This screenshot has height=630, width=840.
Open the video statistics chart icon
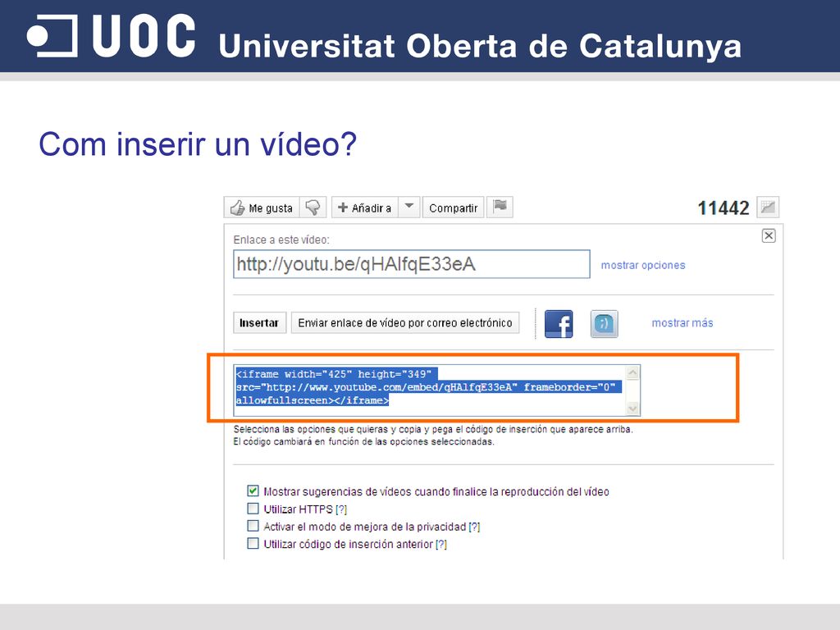[768, 208]
